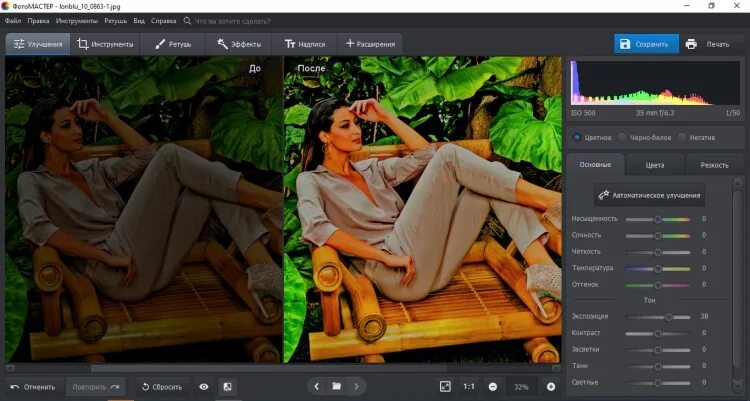The width and height of the screenshot is (750, 401).
Task: Click the sliders icon on Улучшения tab
Action: tap(19, 44)
